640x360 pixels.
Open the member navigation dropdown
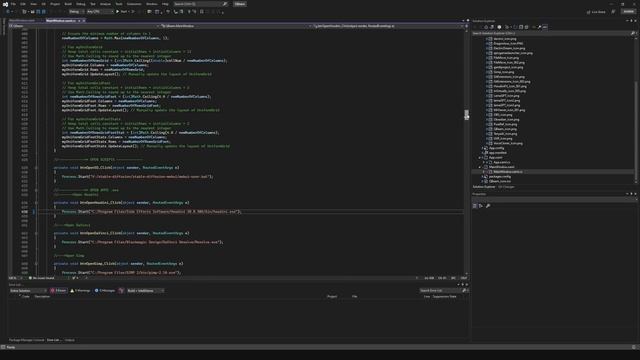tap(388, 26)
